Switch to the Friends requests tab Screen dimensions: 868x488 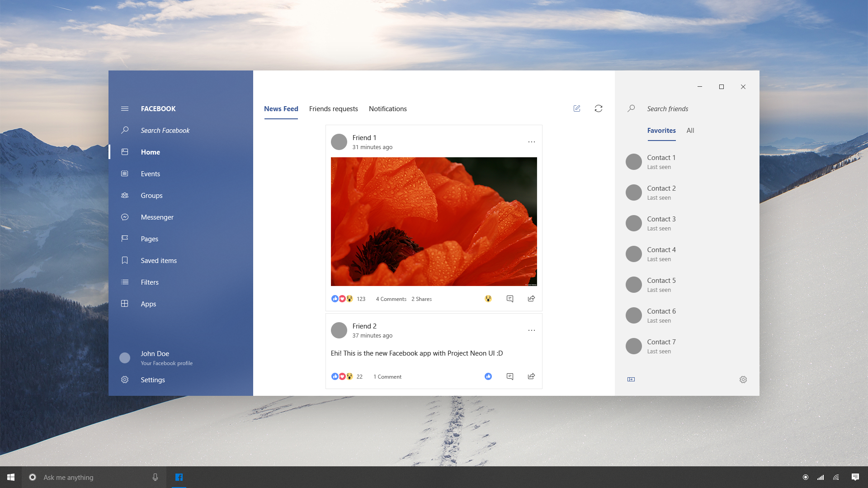click(334, 109)
